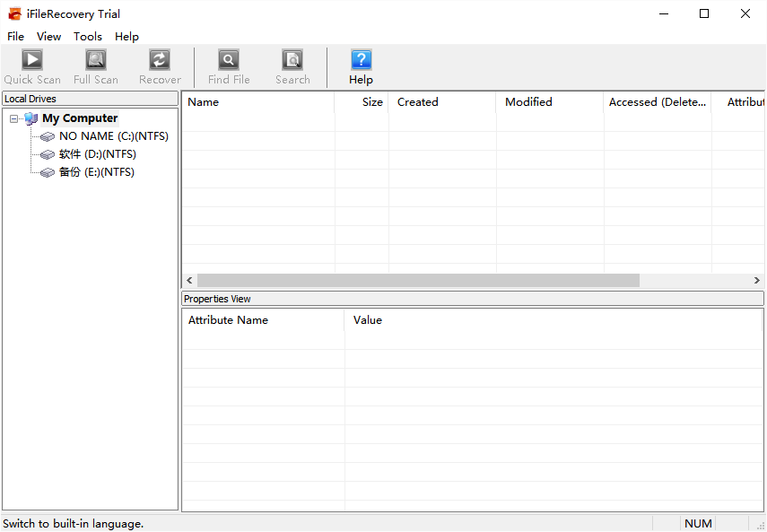Select My Computer in drive tree
This screenshot has width=767, height=532.
coord(80,118)
